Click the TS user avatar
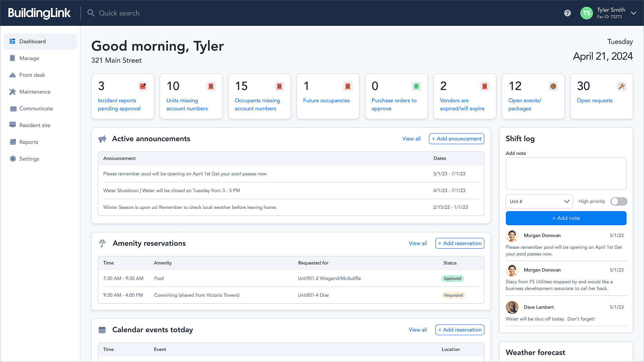 click(x=586, y=13)
